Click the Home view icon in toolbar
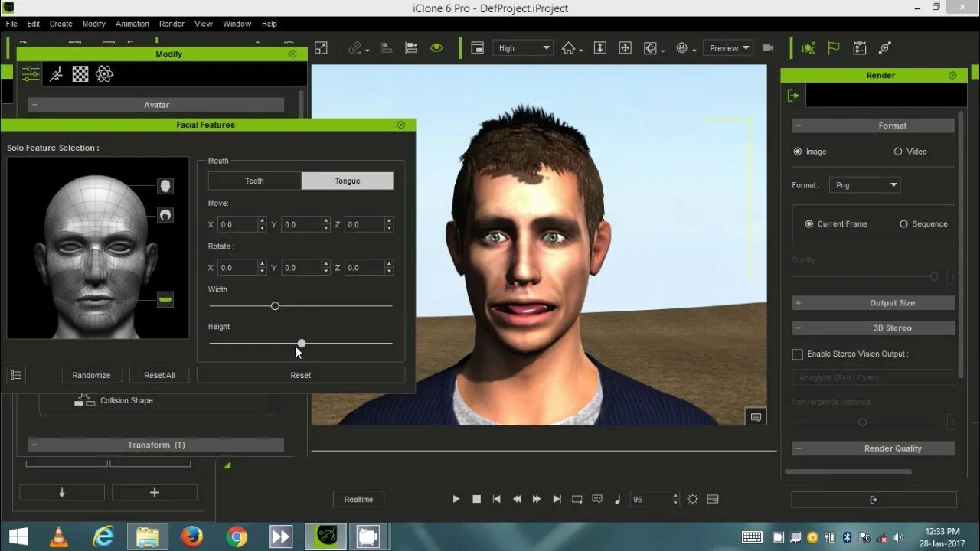This screenshot has width=980, height=551. tap(568, 48)
